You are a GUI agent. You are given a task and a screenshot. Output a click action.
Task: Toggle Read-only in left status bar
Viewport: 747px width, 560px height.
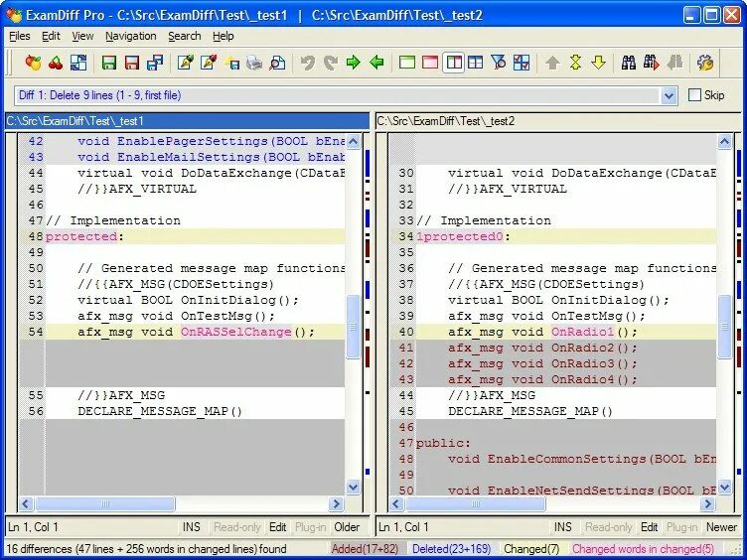237,527
